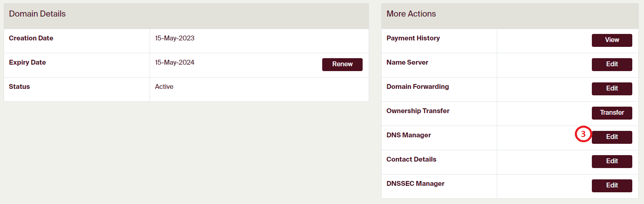Click Edit for DNSSEC Manager

coord(612,185)
